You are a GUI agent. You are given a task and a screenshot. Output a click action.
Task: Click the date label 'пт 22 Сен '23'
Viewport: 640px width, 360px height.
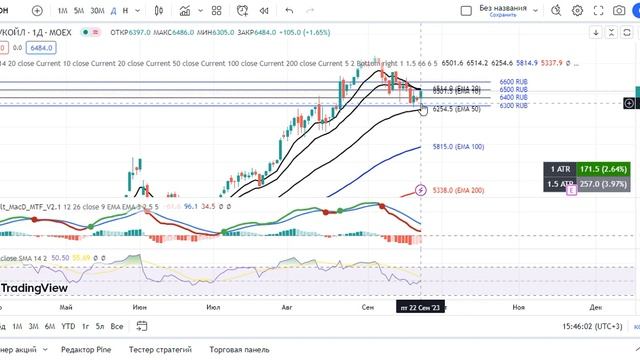coord(420,307)
